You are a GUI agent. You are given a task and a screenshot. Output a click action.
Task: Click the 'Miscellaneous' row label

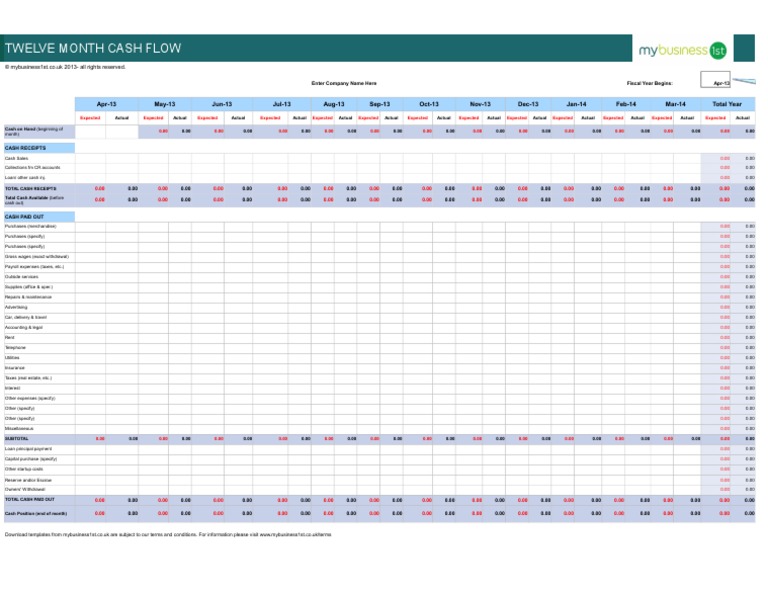(x=19, y=428)
